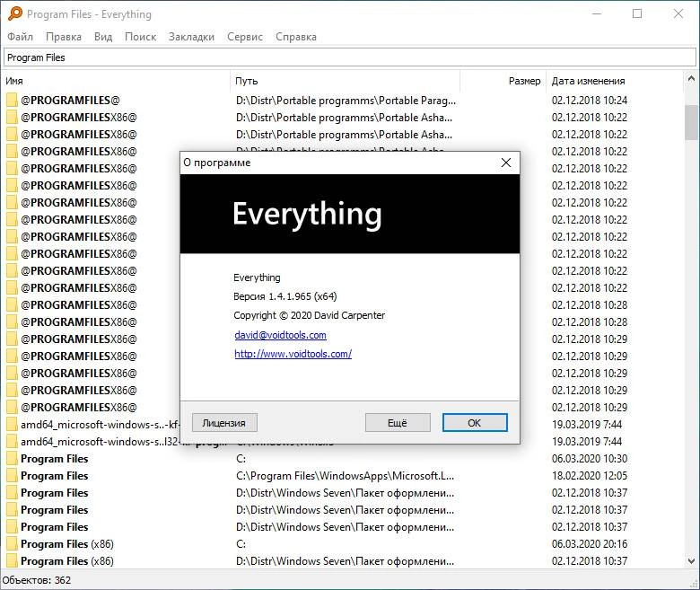Click the date 02.12.2018 10:24
Viewport: 700px width, 590px height.
point(590,100)
